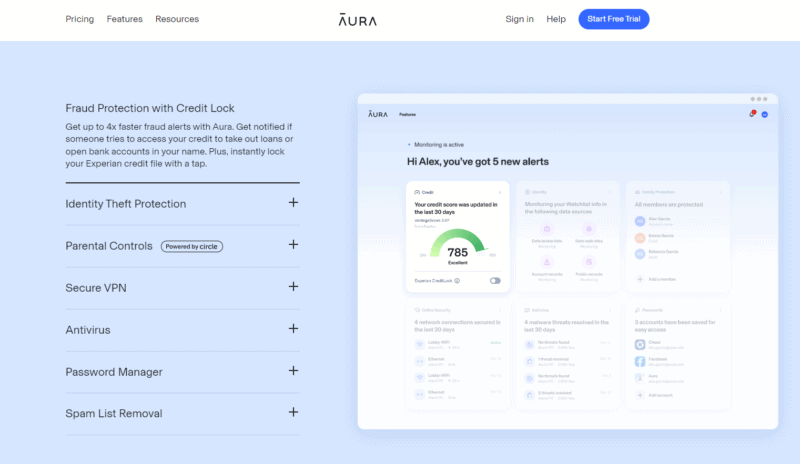Toggle the Experian CreditLock switch
The image size is (800, 464).
coord(495,281)
